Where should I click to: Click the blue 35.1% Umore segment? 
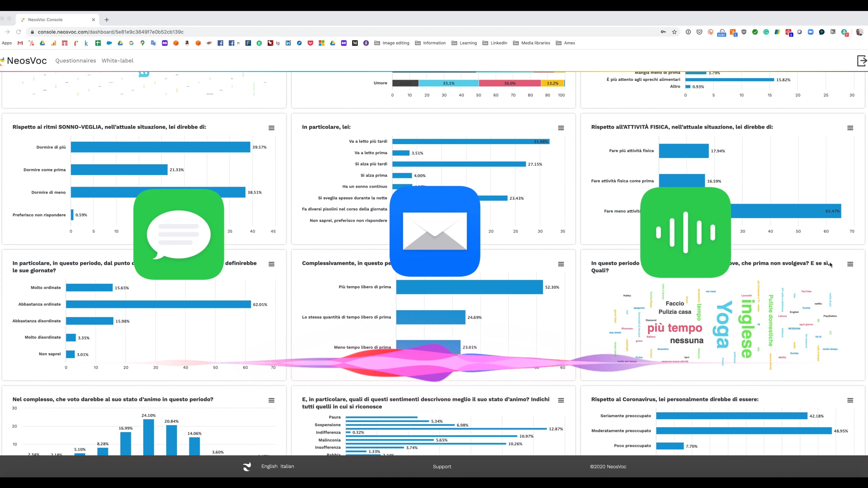(x=448, y=83)
